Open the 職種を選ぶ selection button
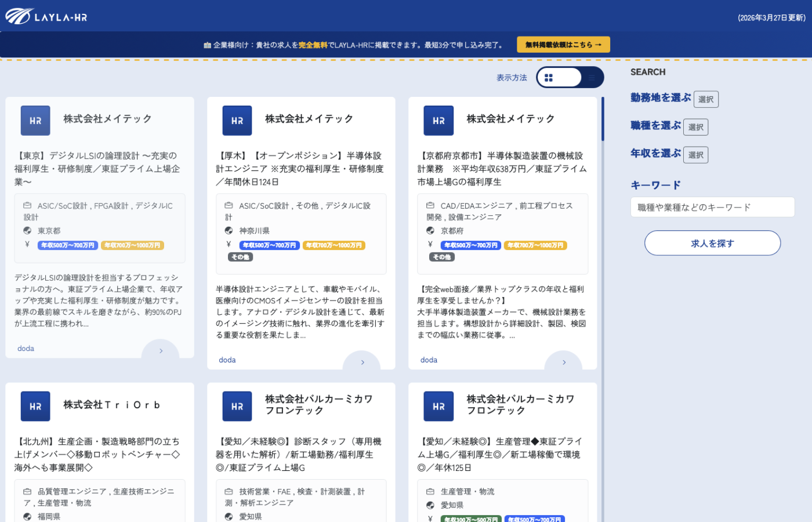 point(695,127)
